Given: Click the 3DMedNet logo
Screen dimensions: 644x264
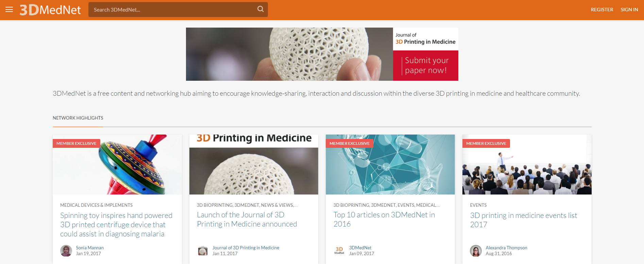Looking at the screenshot, I should coord(50,10).
